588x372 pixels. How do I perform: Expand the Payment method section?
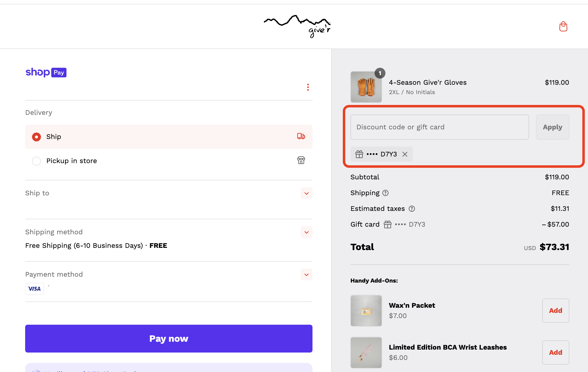[306, 274]
